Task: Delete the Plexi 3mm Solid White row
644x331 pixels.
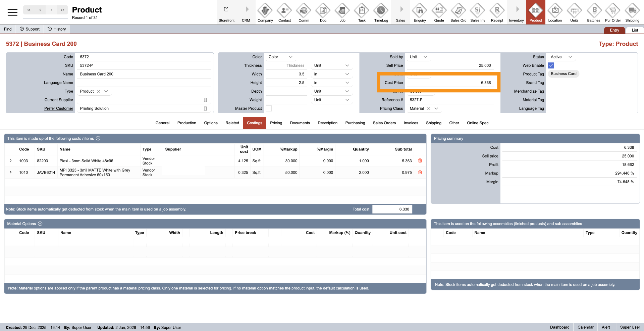Action: point(420,161)
